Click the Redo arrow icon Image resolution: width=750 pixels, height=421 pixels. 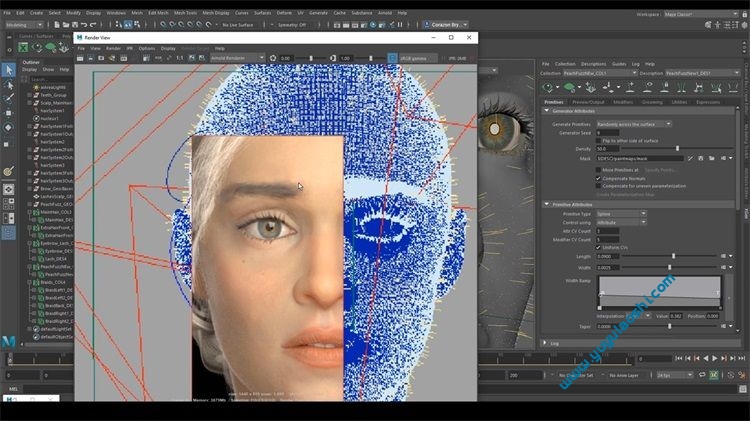[x=93, y=24]
